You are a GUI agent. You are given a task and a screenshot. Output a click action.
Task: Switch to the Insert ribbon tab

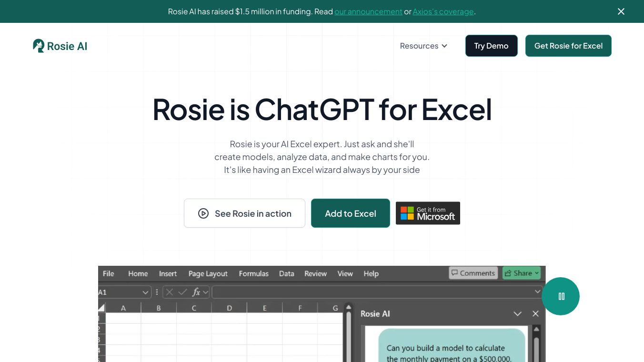pos(168,273)
